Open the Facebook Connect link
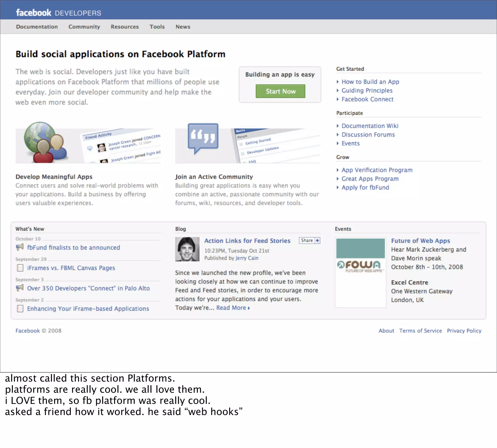The image size is (497, 448). (x=367, y=99)
